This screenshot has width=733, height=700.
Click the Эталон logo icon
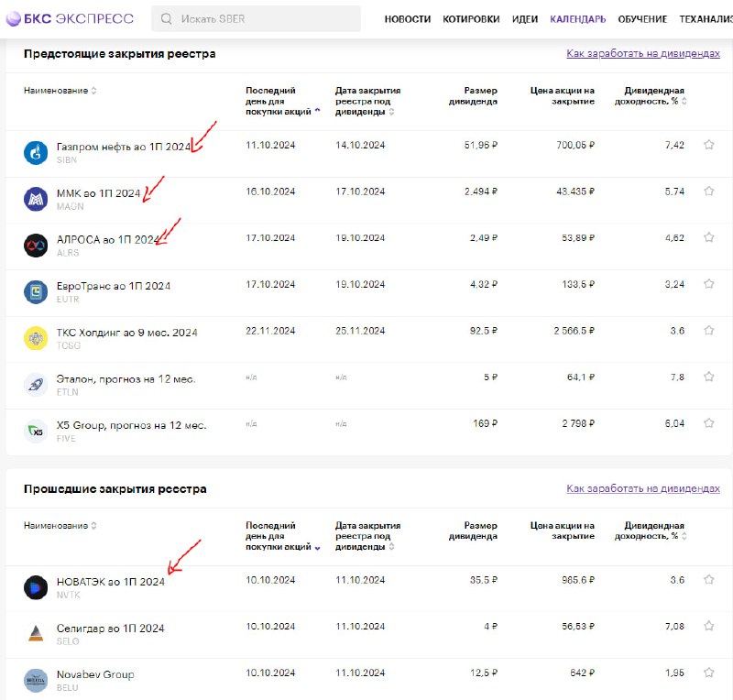[36, 385]
